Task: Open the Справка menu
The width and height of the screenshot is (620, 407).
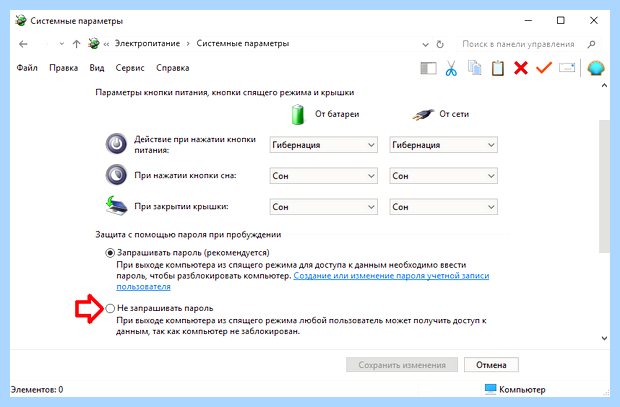Action: (172, 68)
